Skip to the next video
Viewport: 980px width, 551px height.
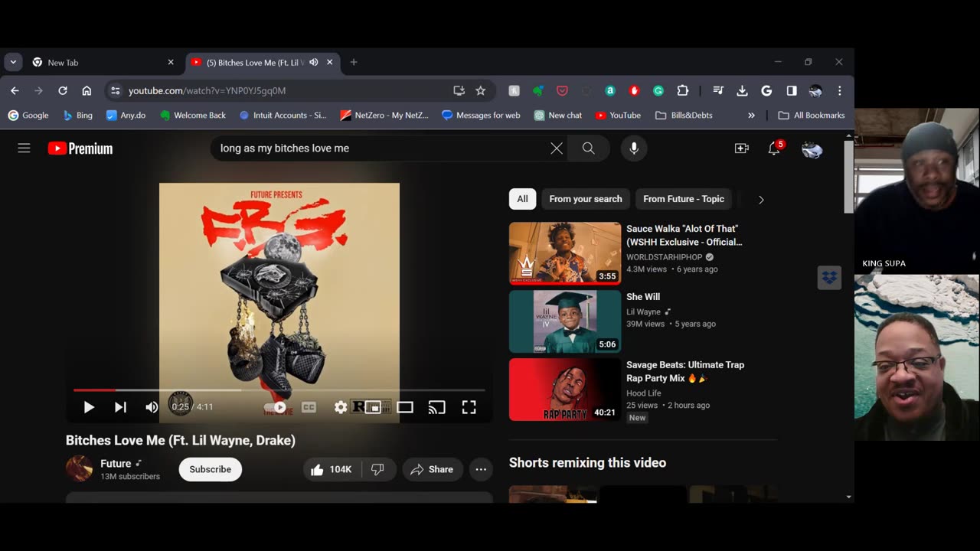[120, 407]
